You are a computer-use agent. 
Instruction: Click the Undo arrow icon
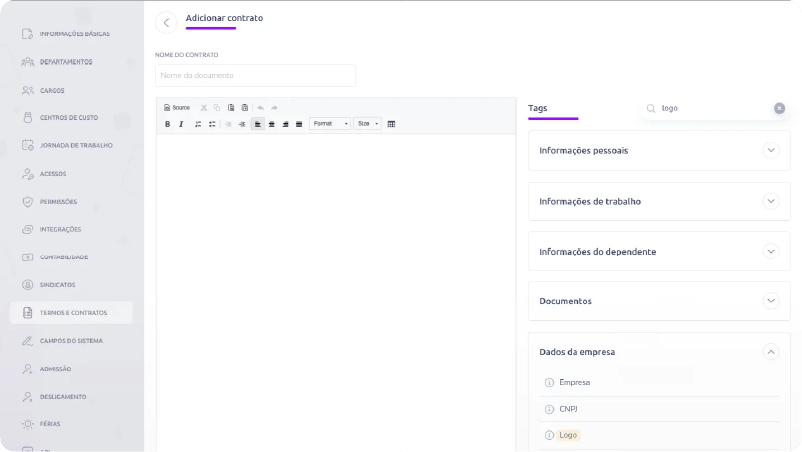[x=260, y=108]
